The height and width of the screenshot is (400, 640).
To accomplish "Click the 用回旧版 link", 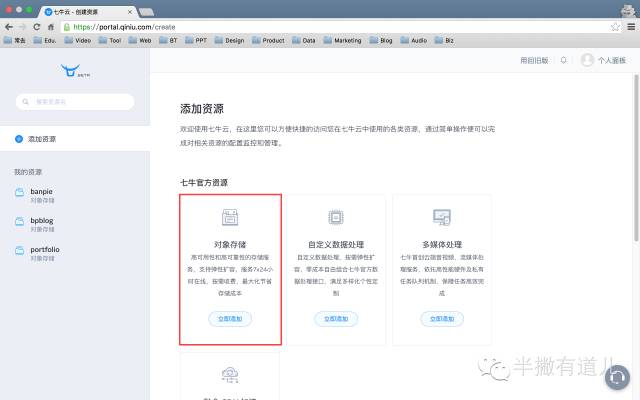I will [x=534, y=60].
